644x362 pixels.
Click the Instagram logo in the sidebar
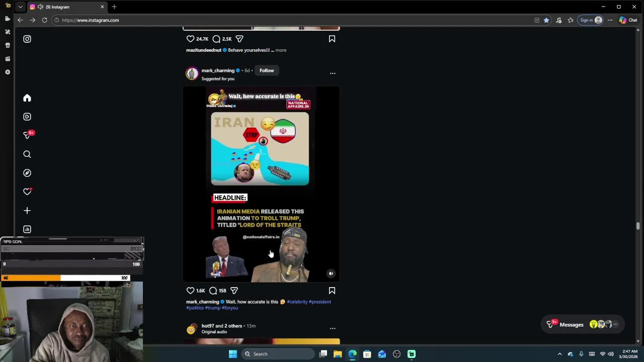tap(27, 39)
